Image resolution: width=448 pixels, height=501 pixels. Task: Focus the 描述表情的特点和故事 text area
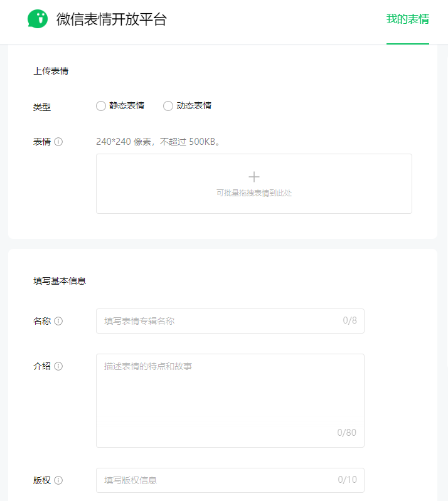230,400
